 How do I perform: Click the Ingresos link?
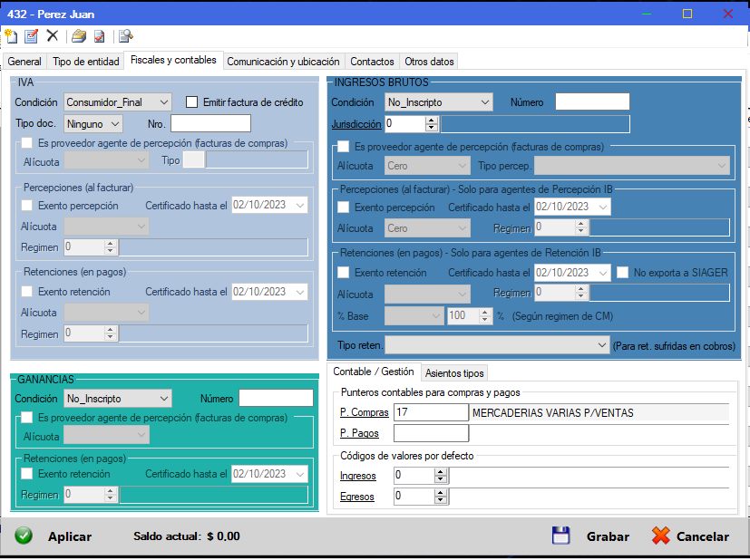(x=358, y=476)
